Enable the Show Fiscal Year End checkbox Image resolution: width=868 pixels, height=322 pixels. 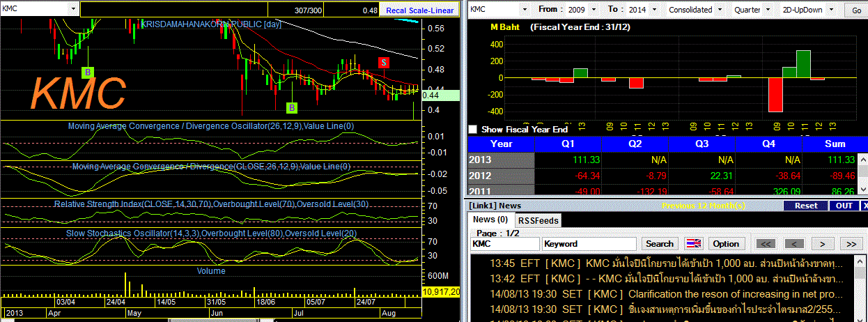pyautogui.click(x=474, y=130)
